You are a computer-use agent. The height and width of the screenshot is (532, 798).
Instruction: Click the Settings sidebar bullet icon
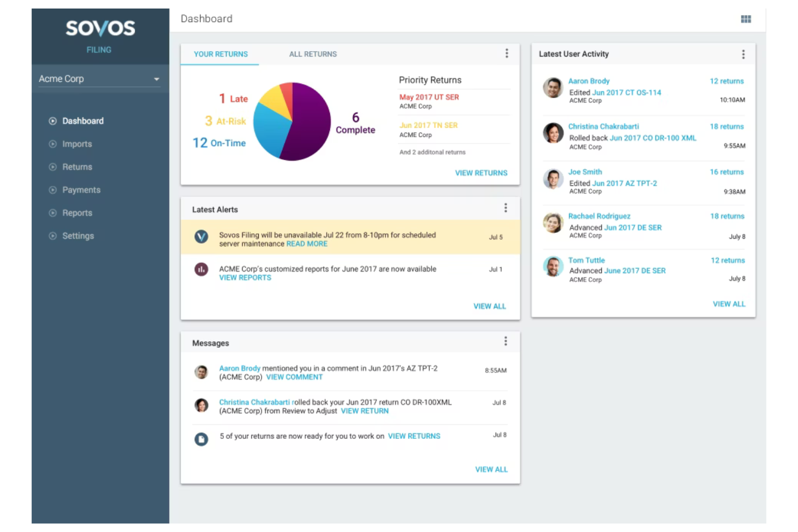[x=53, y=236]
